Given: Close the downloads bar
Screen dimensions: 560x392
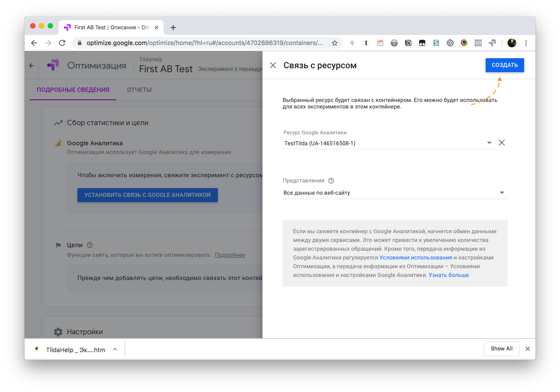Looking at the screenshot, I should tap(528, 349).
